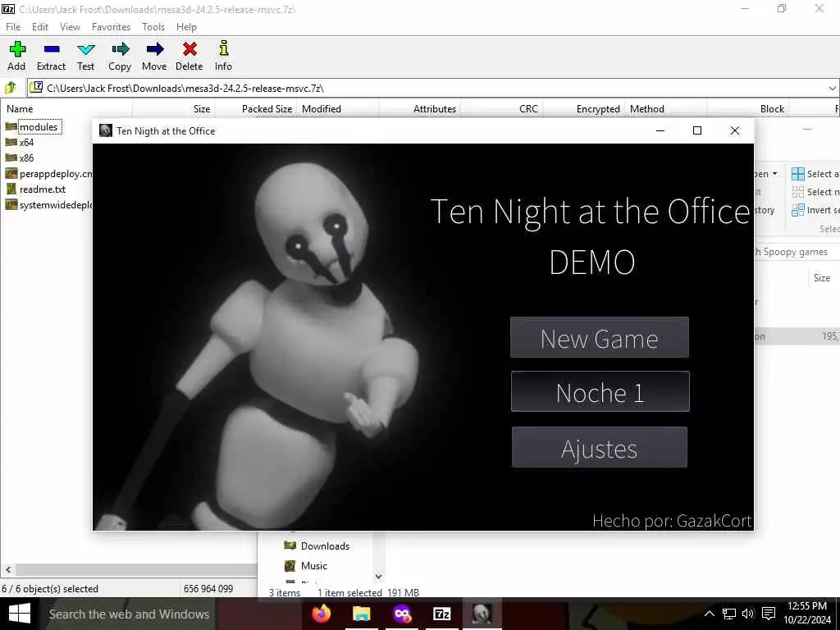Select the perappdeploy file entry
Viewport: 840px width, 630px height.
(x=48, y=174)
